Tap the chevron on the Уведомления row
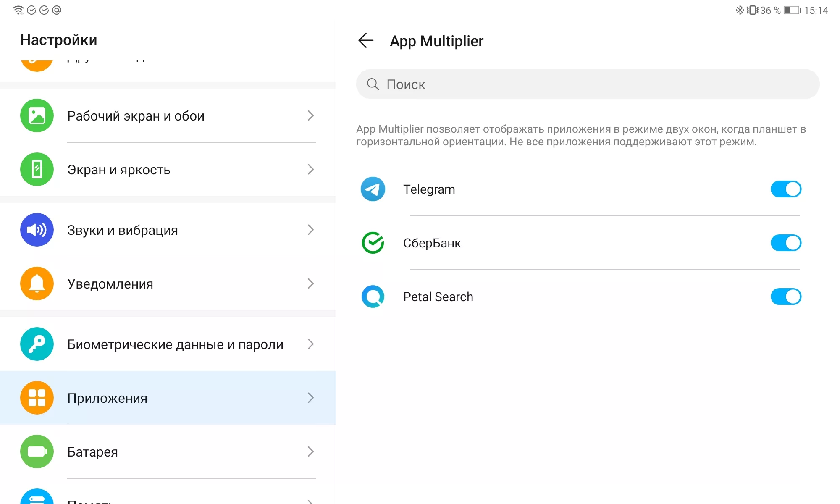 (310, 283)
